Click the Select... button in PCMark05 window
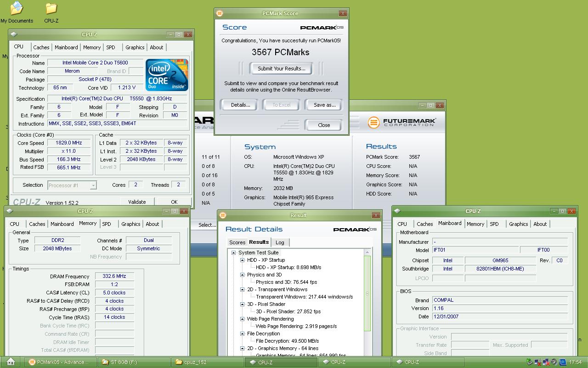 tap(207, 225)
